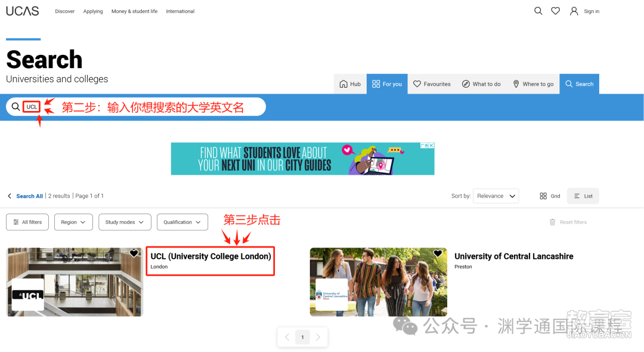This screenshot has width=644, height=352.
Task: Expand the Qualification filter
Action: 182,222
